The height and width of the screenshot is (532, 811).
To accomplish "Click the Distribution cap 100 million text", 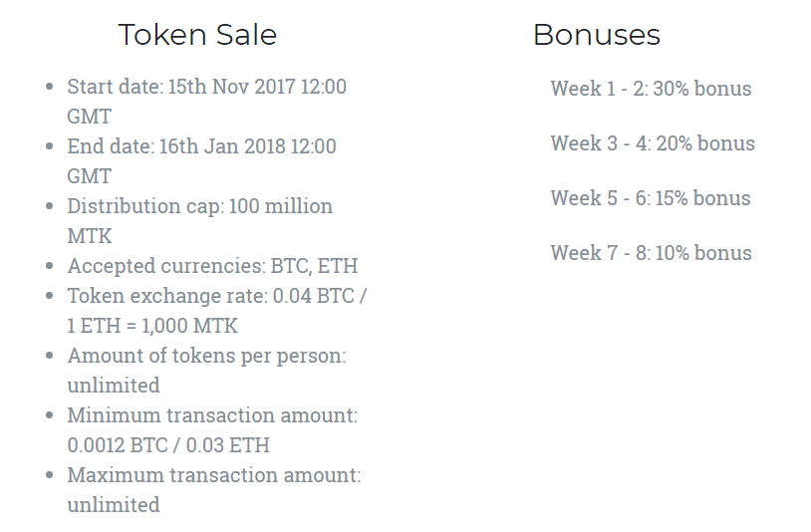I will pyautogui.click(x=199, y=206).
